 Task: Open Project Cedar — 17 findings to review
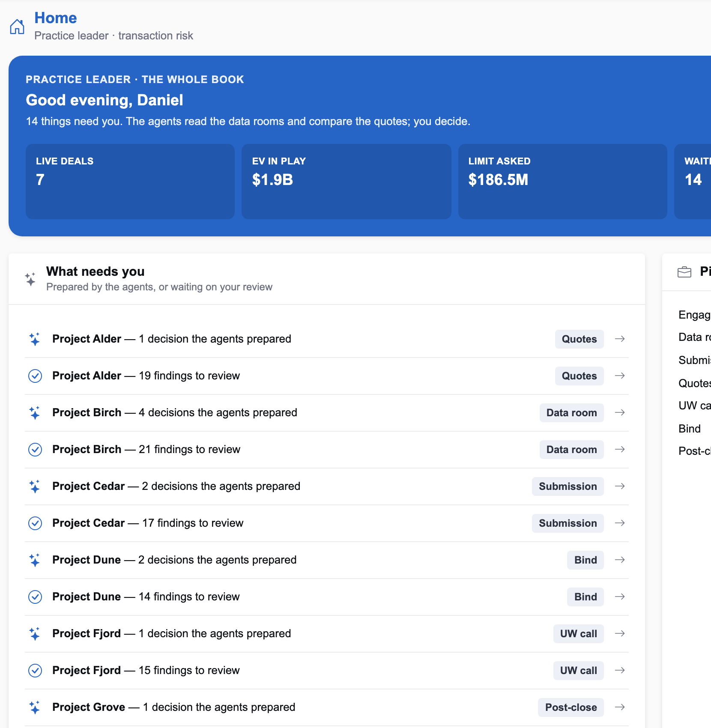coord(327,523)
